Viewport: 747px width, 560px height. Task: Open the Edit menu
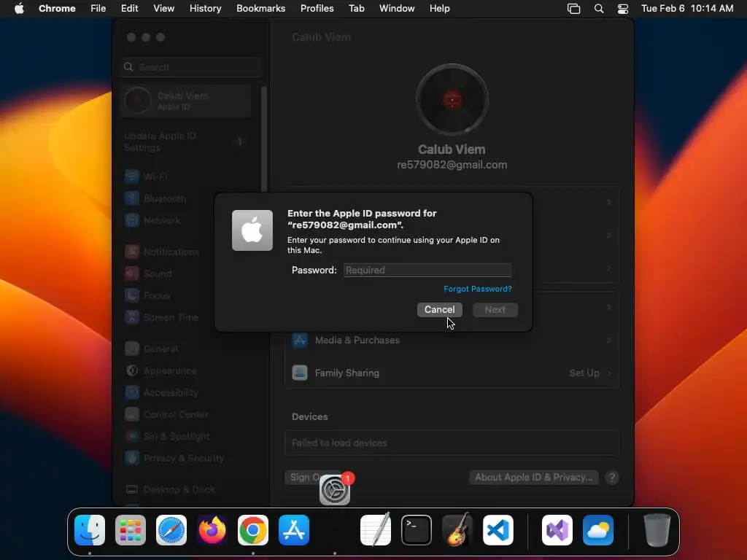[129, 9]
